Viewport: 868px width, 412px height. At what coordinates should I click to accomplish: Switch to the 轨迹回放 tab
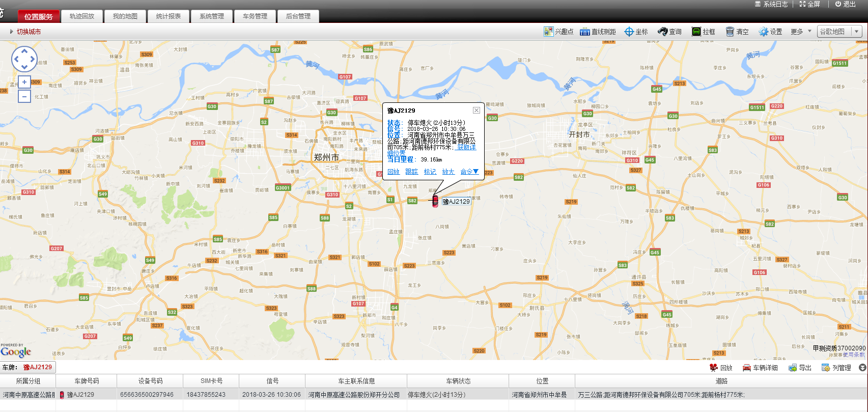[82, 16]
